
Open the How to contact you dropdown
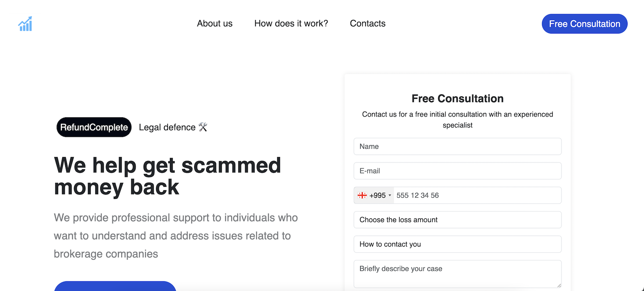457,244
